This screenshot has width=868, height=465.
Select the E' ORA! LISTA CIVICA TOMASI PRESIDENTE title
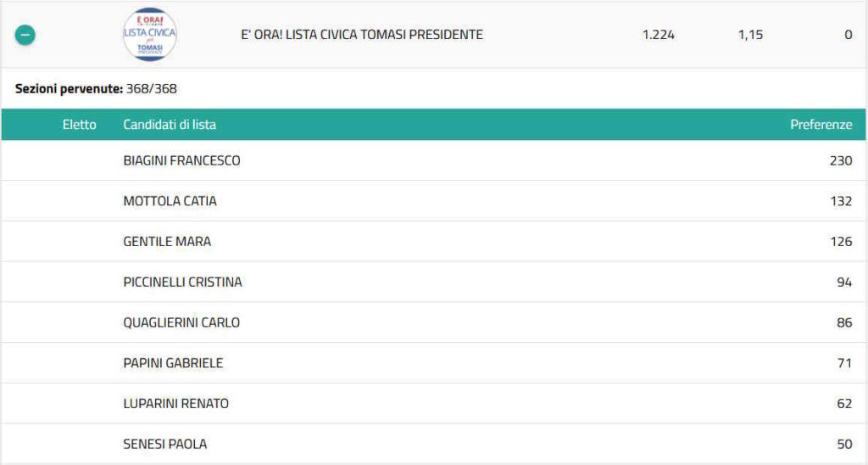(362, 35)
